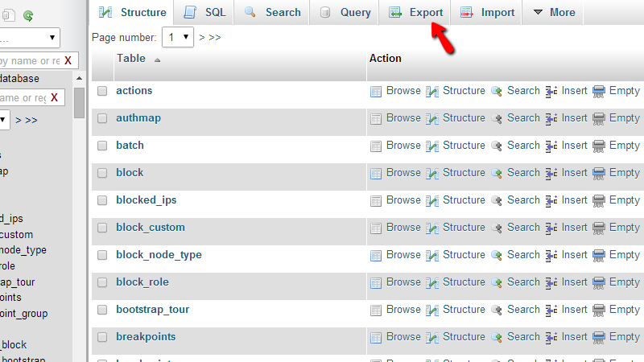644x362 pixels.
Task: Open the Export tab
Action: pyautogui.click(x=415, y=12)
